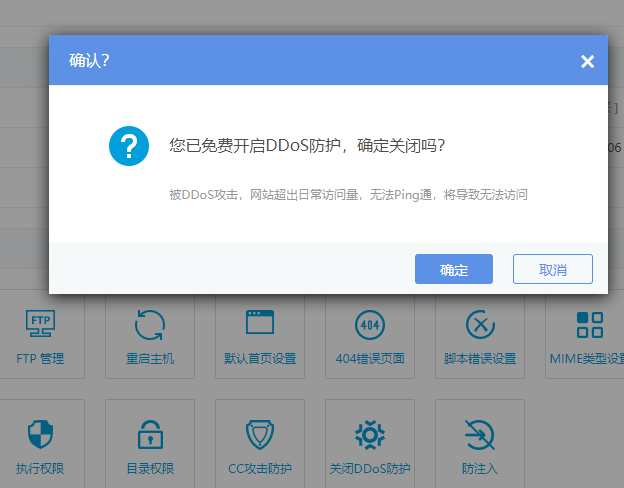Click the gray DDoS attack warning description
Viewport: 624px width, 488px height.
point(348,195)
